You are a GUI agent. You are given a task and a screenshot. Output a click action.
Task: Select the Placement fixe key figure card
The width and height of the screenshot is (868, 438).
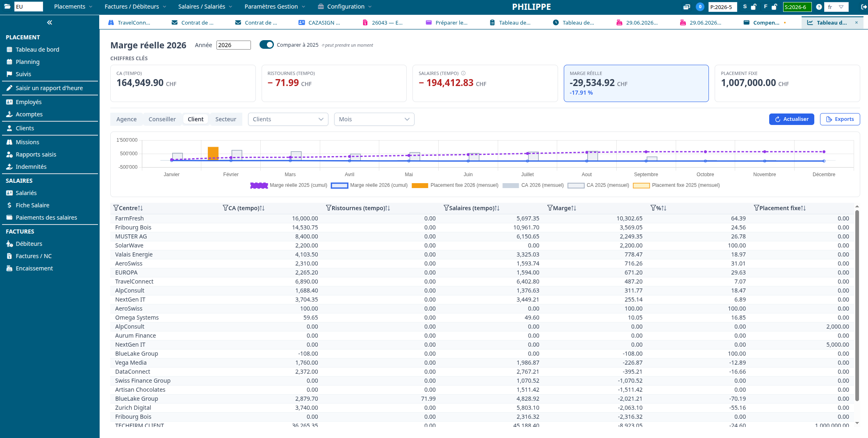(x=787, y=83)
